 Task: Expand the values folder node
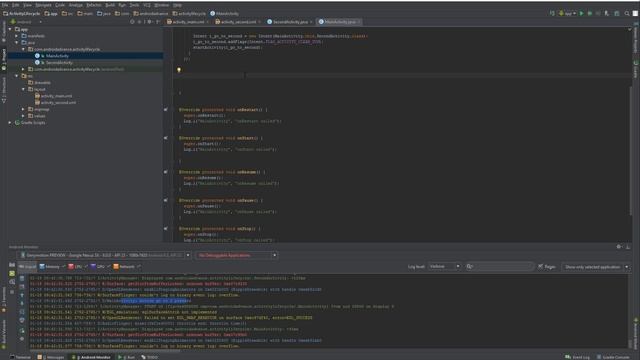23,116
